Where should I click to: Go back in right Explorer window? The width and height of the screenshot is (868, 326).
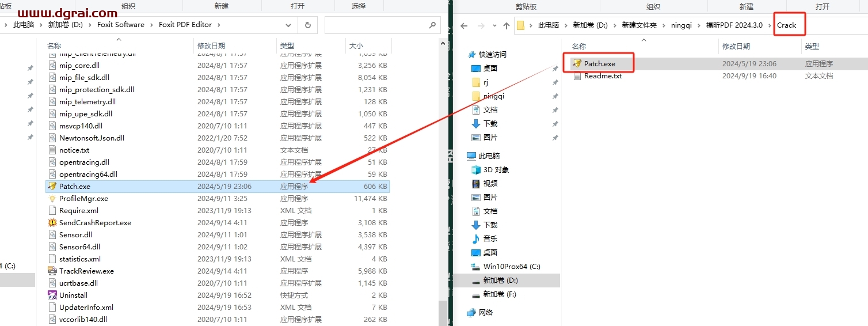pos(464,25)
